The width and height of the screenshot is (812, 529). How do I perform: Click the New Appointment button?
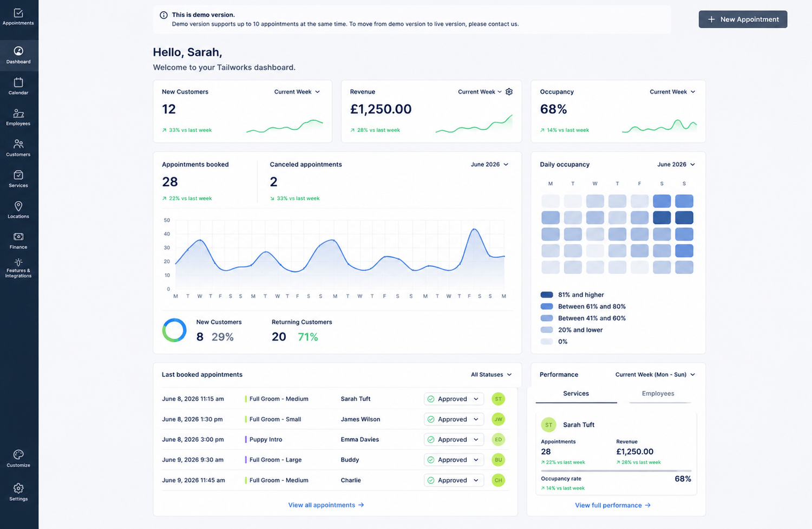pyautogui.click(x=743, y=19)
